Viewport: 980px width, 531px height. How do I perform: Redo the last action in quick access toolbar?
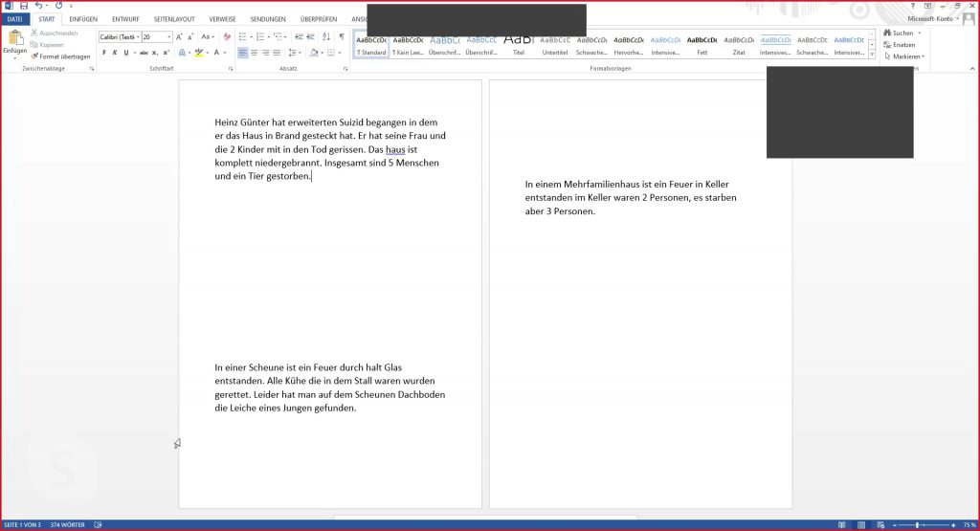coord(58,6)
